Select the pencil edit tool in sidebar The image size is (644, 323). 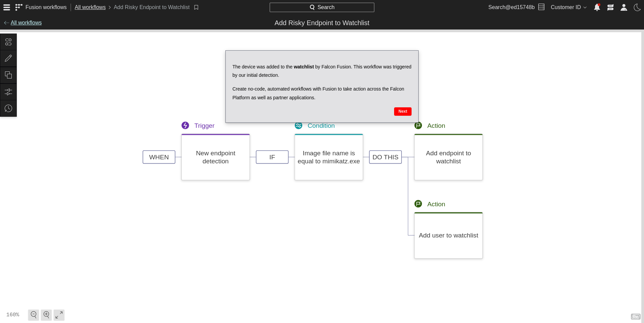8,58
